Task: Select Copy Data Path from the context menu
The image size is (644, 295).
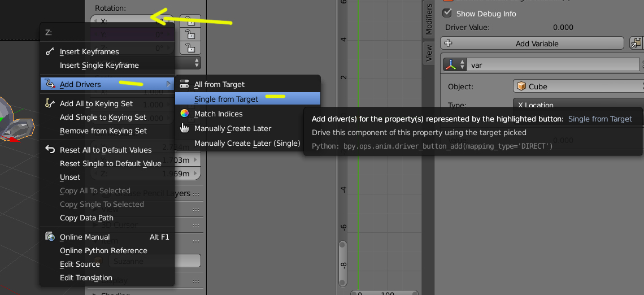Action: (86, 218)
